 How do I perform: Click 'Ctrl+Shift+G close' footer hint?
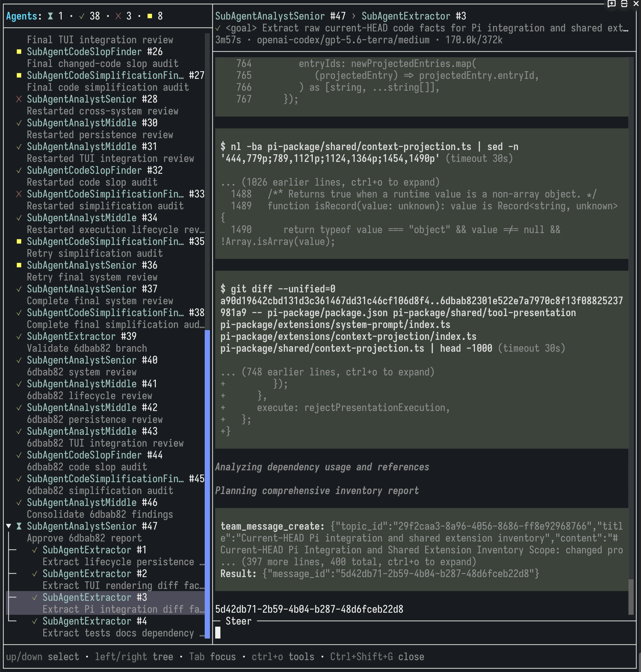pos(377,657)
